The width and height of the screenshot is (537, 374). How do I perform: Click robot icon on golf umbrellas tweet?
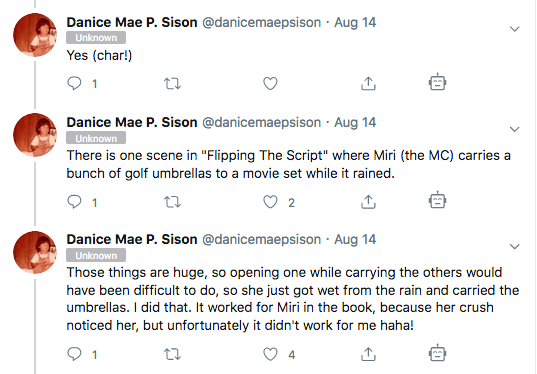pos(437,200)
